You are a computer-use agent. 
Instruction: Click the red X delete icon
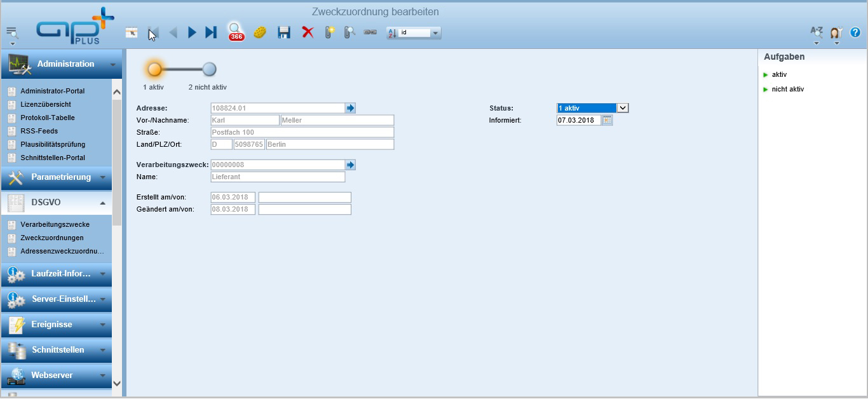tap(308, 32)
